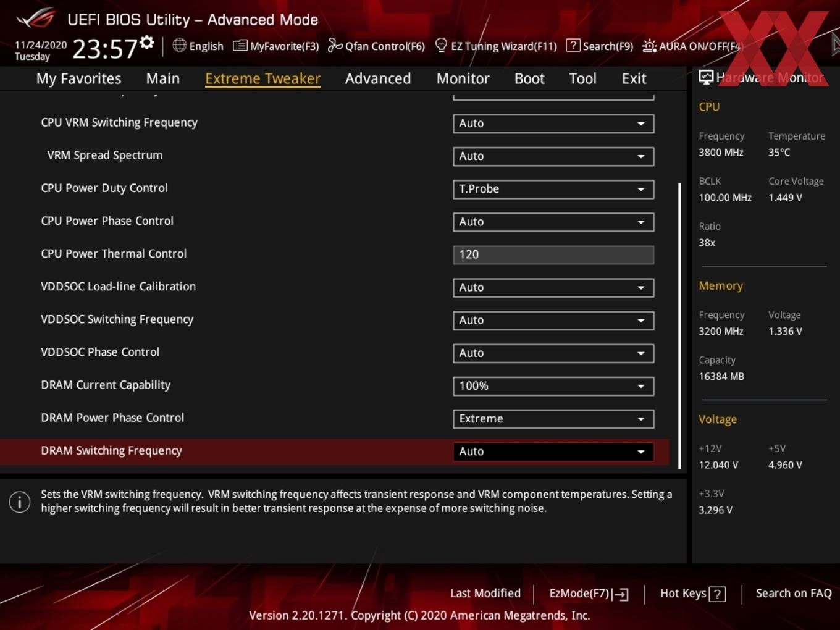Click CPU Power Thermal Control 120 field
Image resolution: width=840 pixels, height=630 pixels.
[553, 254]
